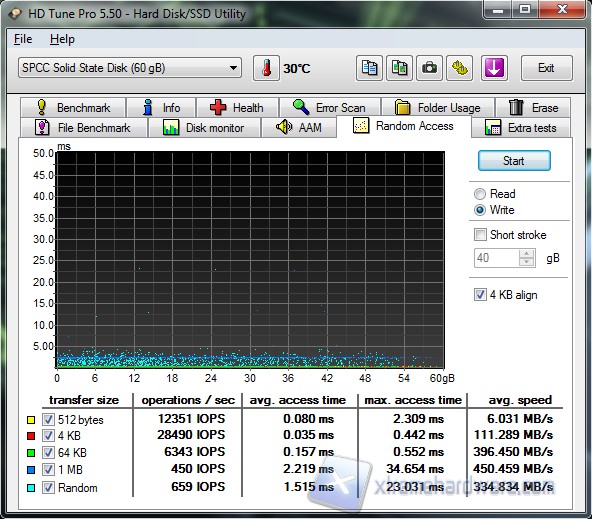Viewport: 592px width, 519px height.
Task: Enable the Short stroke checkbox
Action: (480, 235)
